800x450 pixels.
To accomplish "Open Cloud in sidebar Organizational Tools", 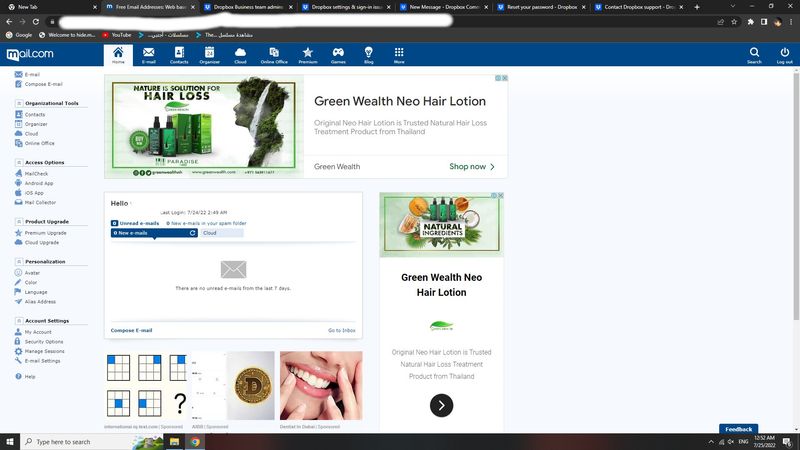I will point(27,134).
